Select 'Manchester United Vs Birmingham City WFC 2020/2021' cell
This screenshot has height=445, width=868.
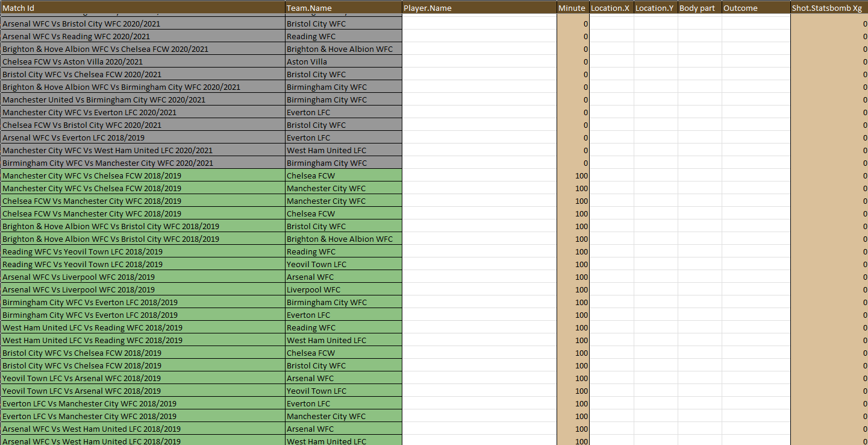coord(143,99)
